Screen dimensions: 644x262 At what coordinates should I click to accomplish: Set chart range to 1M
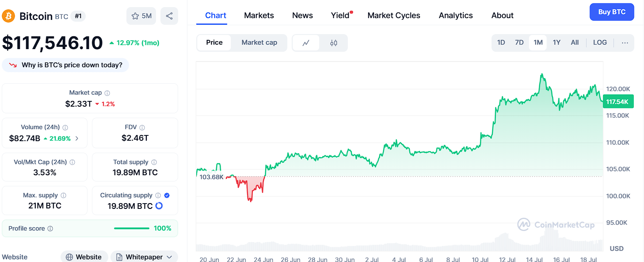pos(538,43)
